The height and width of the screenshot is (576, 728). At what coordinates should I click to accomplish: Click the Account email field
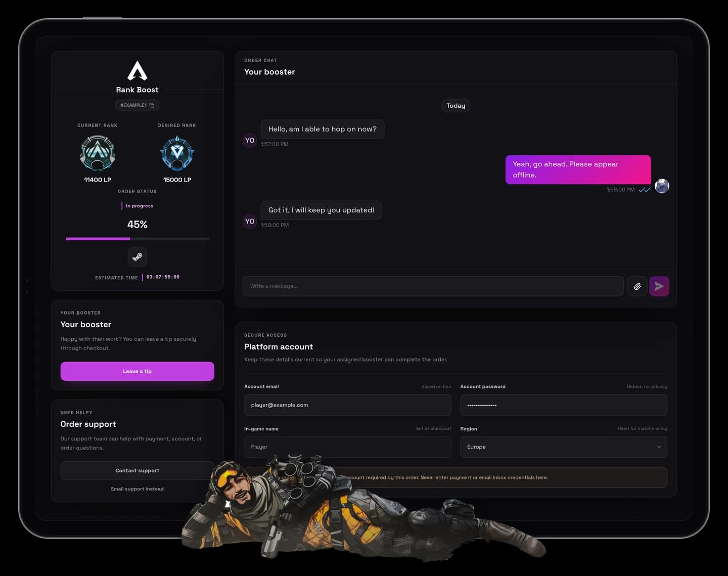click(347, 405)
